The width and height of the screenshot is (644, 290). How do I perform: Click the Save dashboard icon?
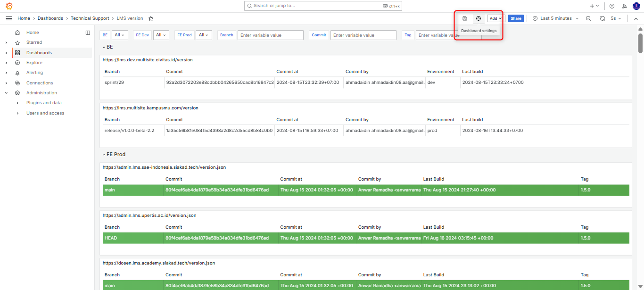pos(465,18)
